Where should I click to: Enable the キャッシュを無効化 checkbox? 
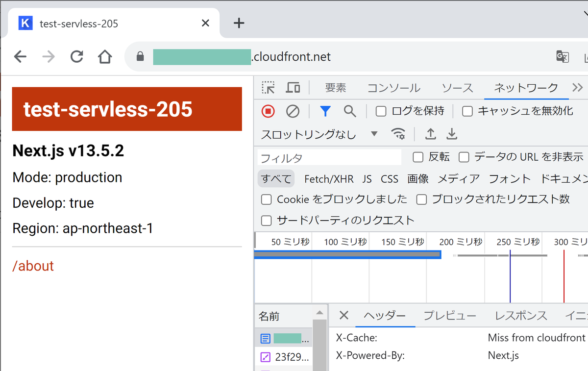(467, 111)
